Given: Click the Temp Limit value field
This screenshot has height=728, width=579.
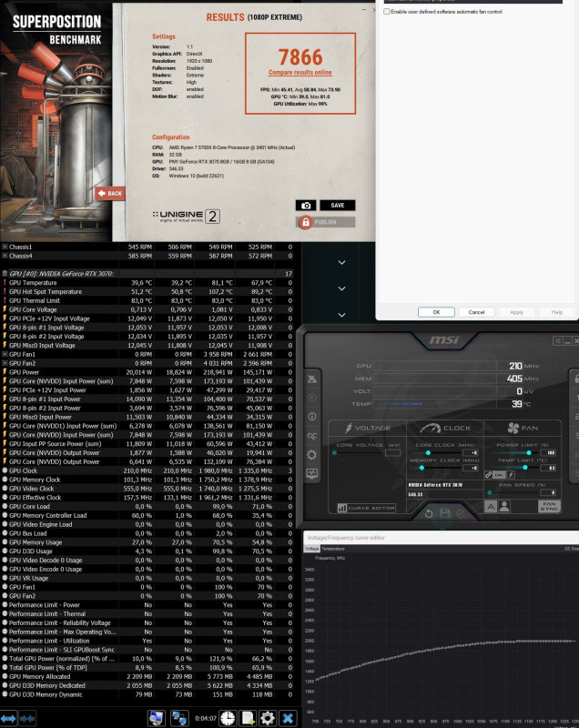Looking at the screenshot, I should (x=549, y=468).
